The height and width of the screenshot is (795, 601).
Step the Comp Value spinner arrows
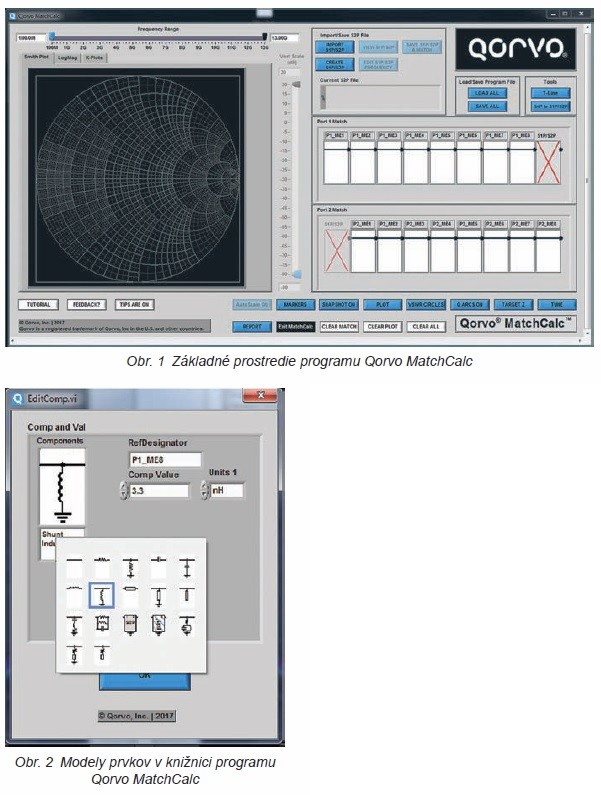(x=124, y=491)
